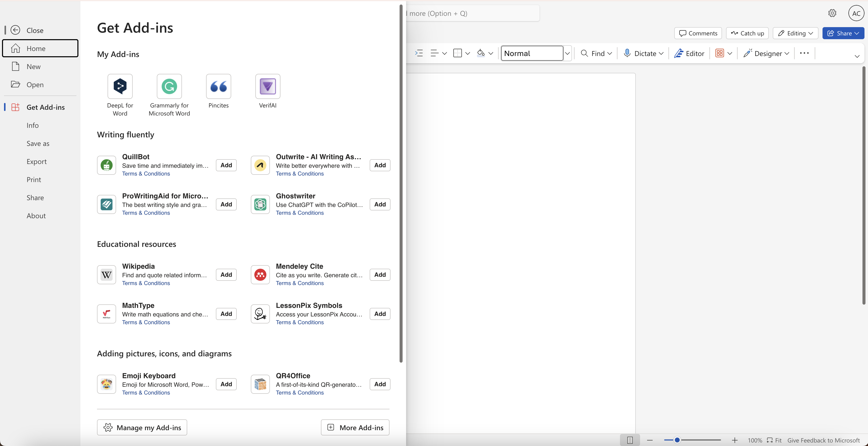Select Export in the left menu
This screenshot has width=868, height=446.
[x=36, y=161]
